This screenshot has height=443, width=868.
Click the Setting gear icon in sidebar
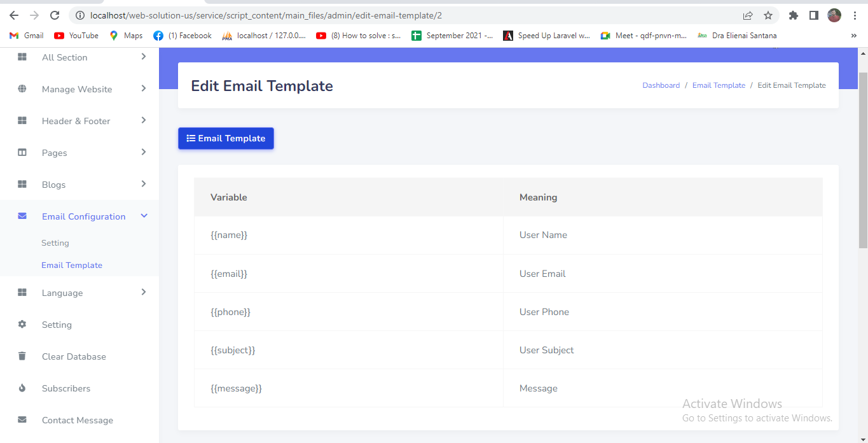(22, 325)
